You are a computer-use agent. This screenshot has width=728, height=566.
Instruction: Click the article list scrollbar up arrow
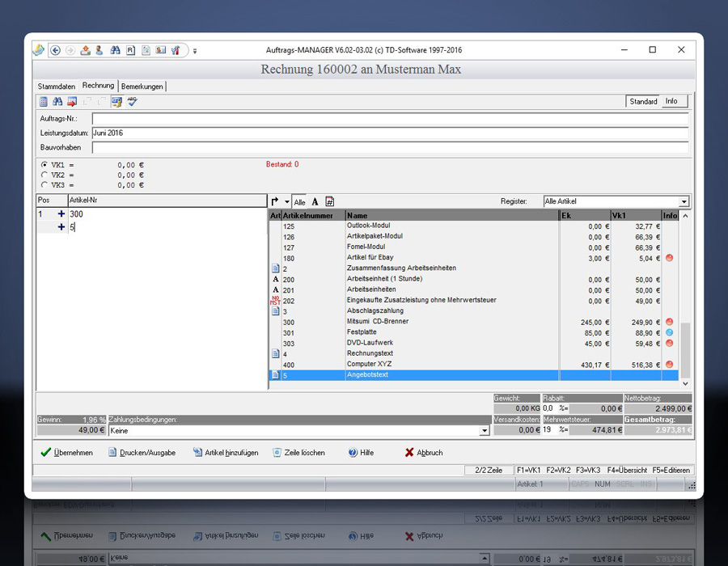click(x=685, y=216)
